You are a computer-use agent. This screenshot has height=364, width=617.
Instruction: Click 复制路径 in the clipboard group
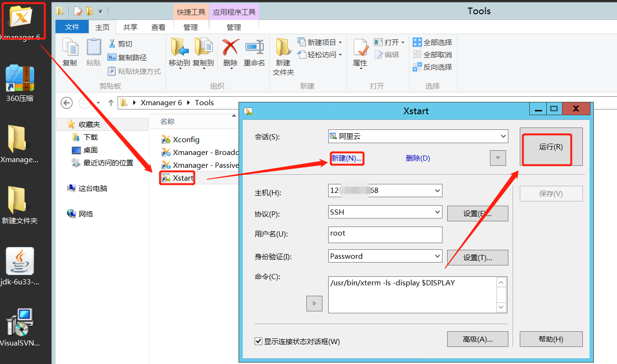[127, 57]
